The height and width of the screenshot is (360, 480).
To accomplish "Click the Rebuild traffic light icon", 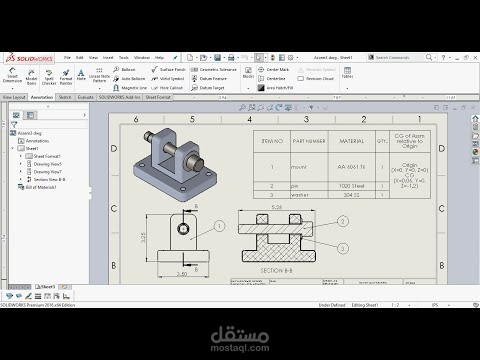I will (x=273, y=58).
